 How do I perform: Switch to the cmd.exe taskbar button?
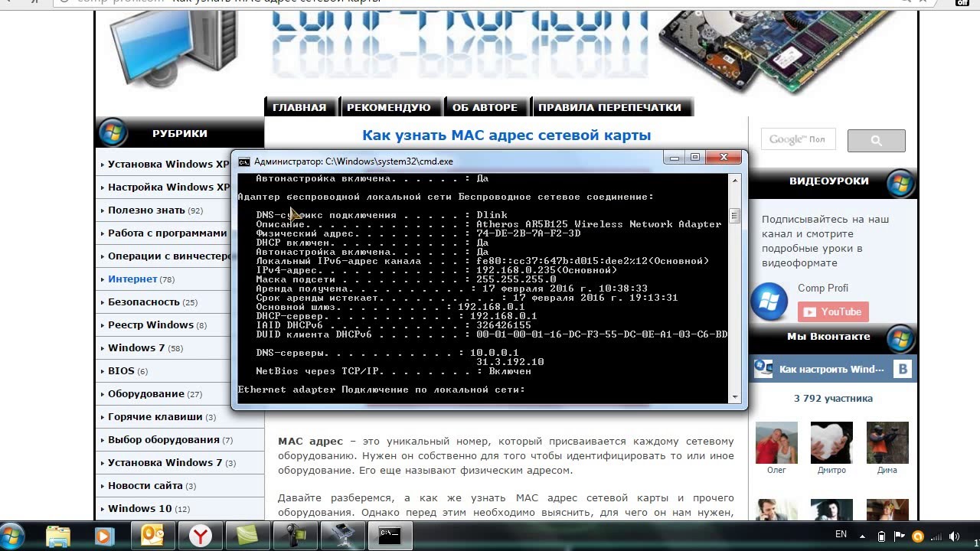pos(390,536)
